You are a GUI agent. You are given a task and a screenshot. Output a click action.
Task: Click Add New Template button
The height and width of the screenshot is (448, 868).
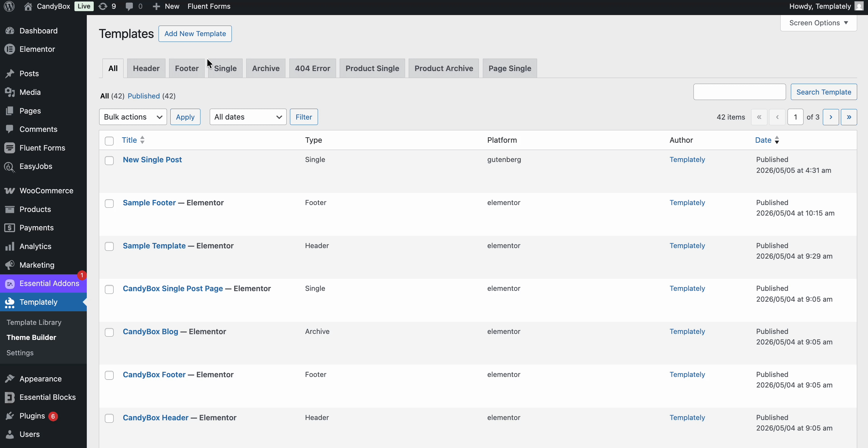[x=195, y=34]
